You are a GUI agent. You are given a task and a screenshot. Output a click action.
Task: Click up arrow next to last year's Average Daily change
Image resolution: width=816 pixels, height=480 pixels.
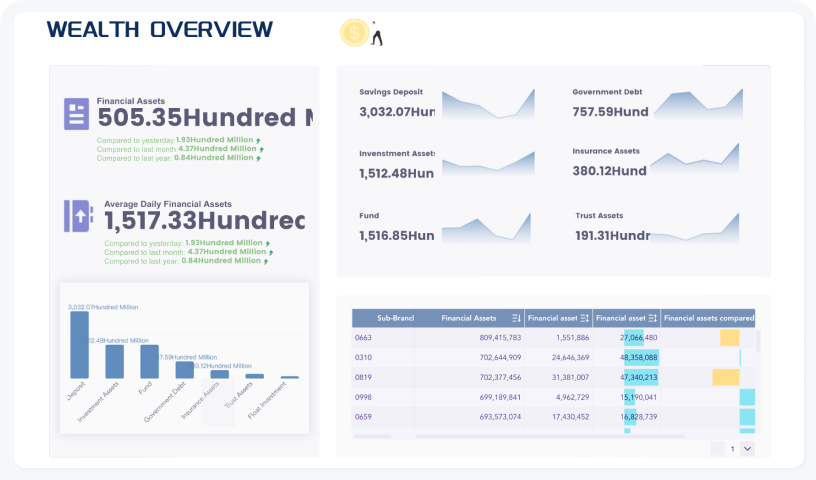pyautogui.click(x=268, y=261)
